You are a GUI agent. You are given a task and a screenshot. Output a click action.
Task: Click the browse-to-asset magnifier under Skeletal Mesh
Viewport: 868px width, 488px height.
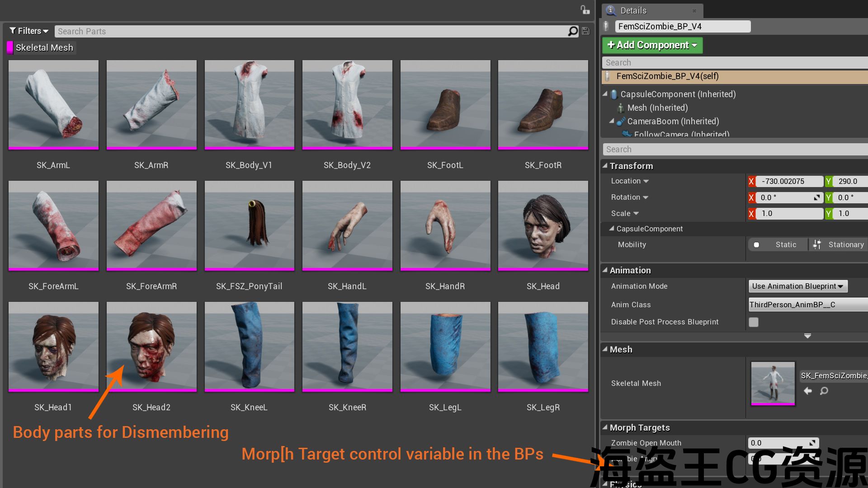point(824,391)
